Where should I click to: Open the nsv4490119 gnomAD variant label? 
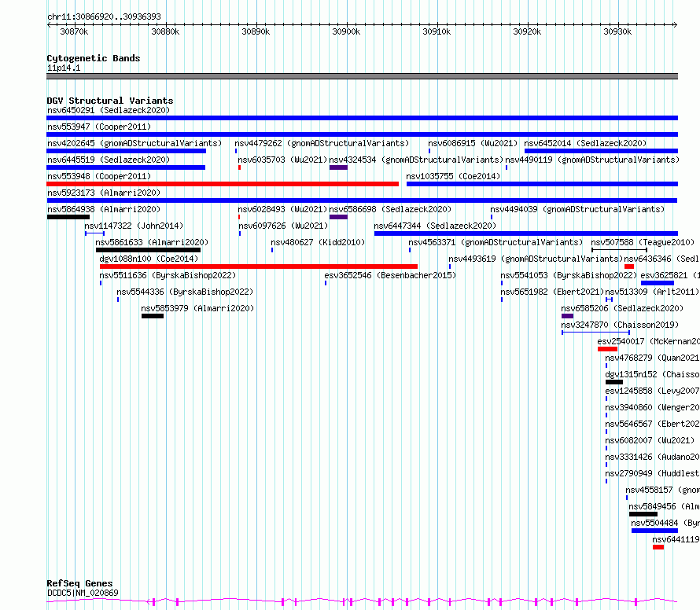[x=592, y=160]
